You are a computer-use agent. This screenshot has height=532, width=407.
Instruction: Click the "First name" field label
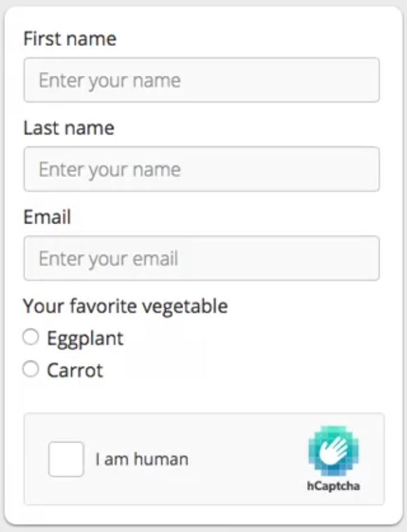[70, 38]
